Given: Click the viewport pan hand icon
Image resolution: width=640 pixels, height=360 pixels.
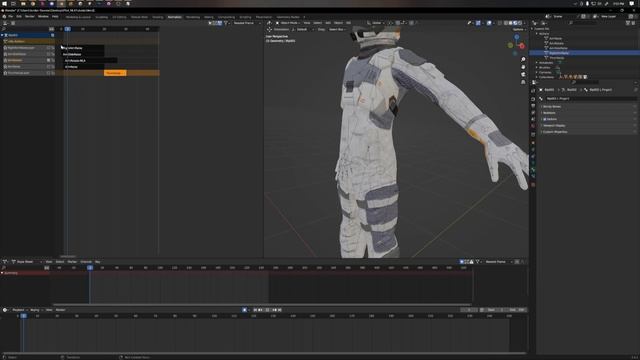Looking at the screenshot, I should point(523,67).
